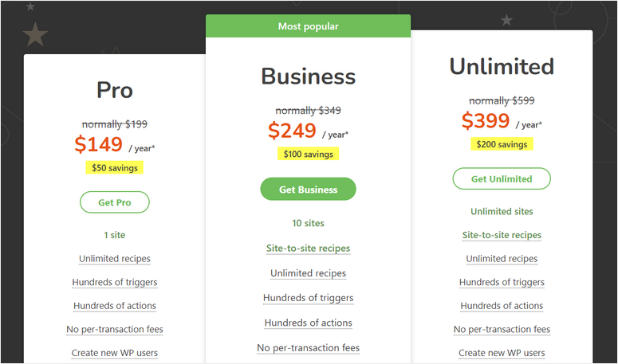Click the Get Business button
Image resolution: width=618 pixels, height=364 pixels.
coord(308,190)
